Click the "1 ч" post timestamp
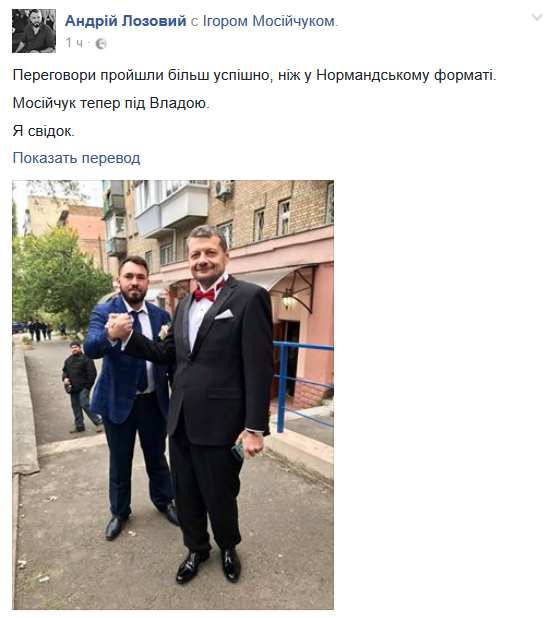 [x=74, y=43]
